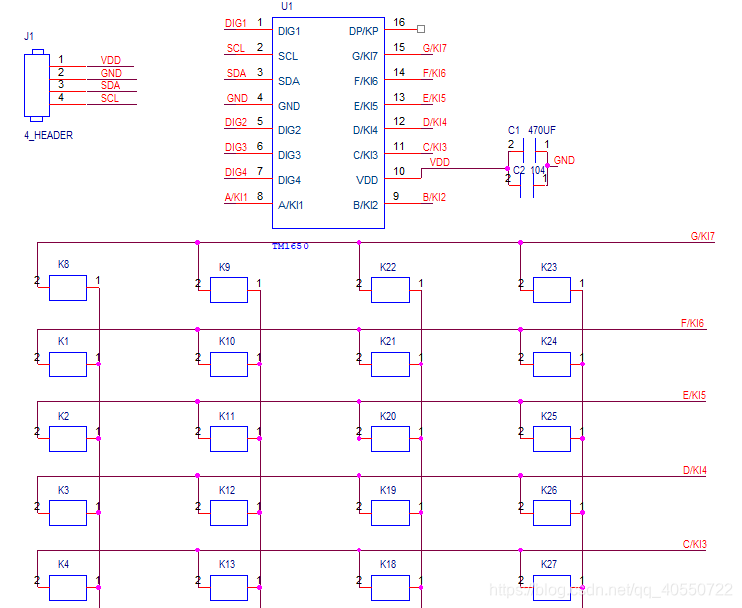Select the K24 key switch symbol
The width and height of the screenshot is (742, 608).
coord(552,364)
